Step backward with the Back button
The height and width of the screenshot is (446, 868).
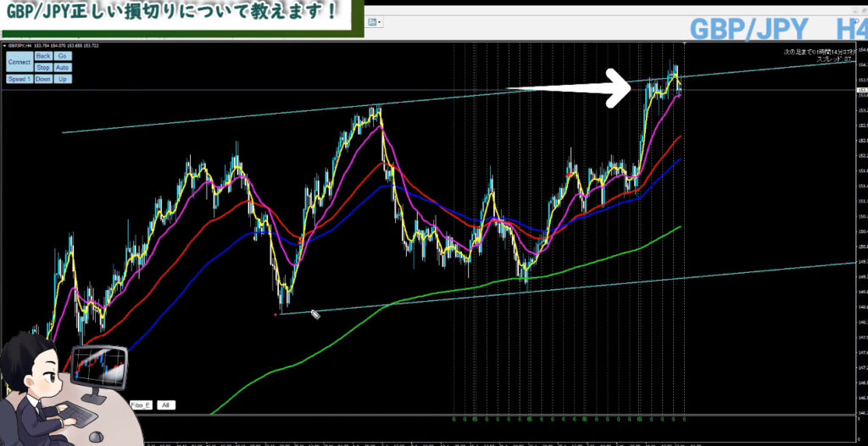click(43, 56)
